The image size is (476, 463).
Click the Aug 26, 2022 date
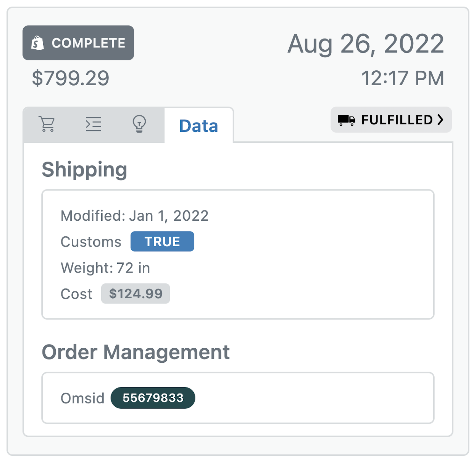coord(366,44)
